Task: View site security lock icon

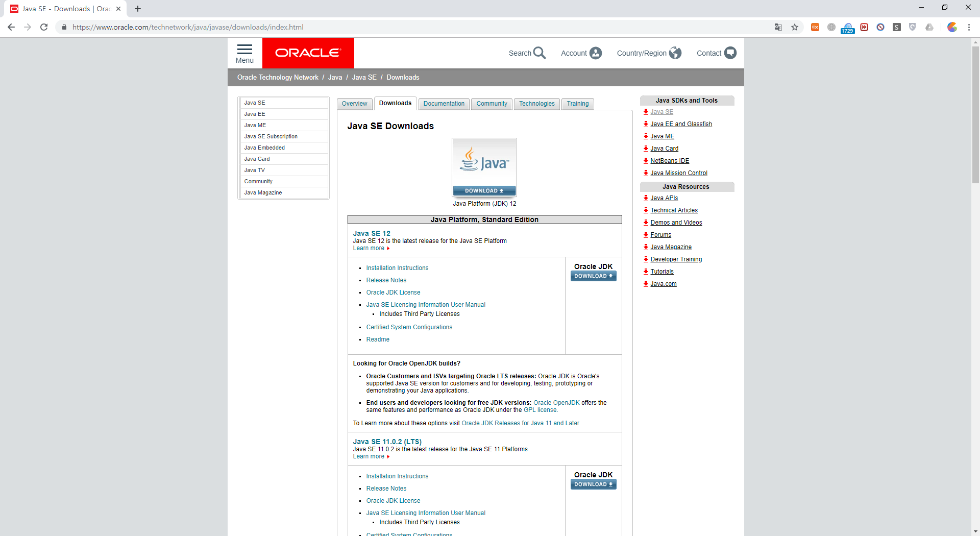Action: tap(64, 27)
